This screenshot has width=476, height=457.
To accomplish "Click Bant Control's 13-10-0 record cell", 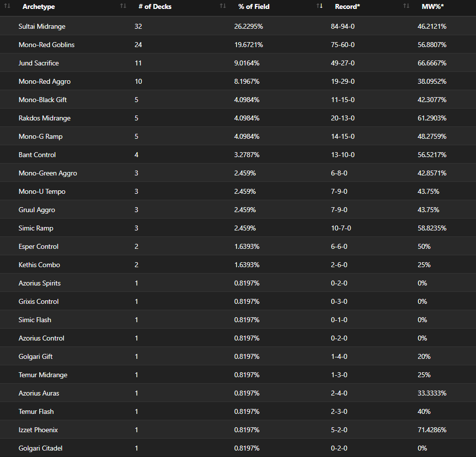I will pyautogui.click(x=343, y=155).
